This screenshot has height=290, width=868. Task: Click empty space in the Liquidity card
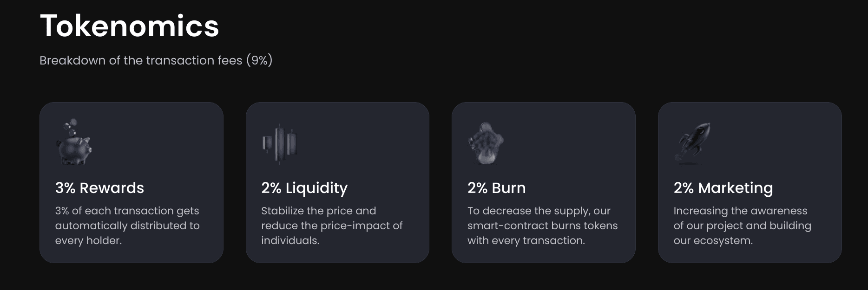pyautogui.click(x=372, y=139)
